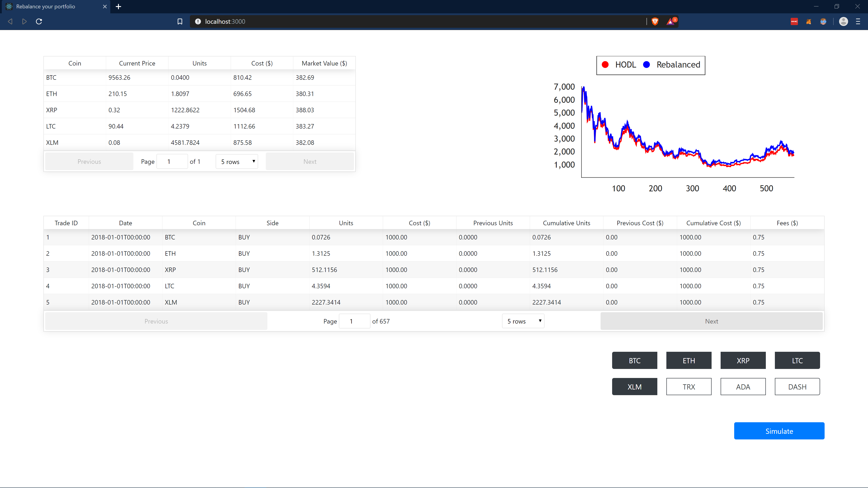Go to next page of trades table
Screen dimensions: 868x488
(711, 321)
